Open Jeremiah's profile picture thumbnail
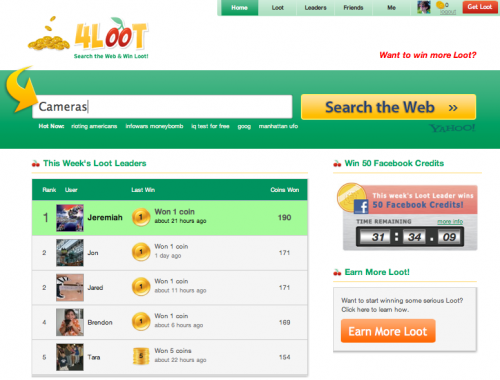 [70, 218]
